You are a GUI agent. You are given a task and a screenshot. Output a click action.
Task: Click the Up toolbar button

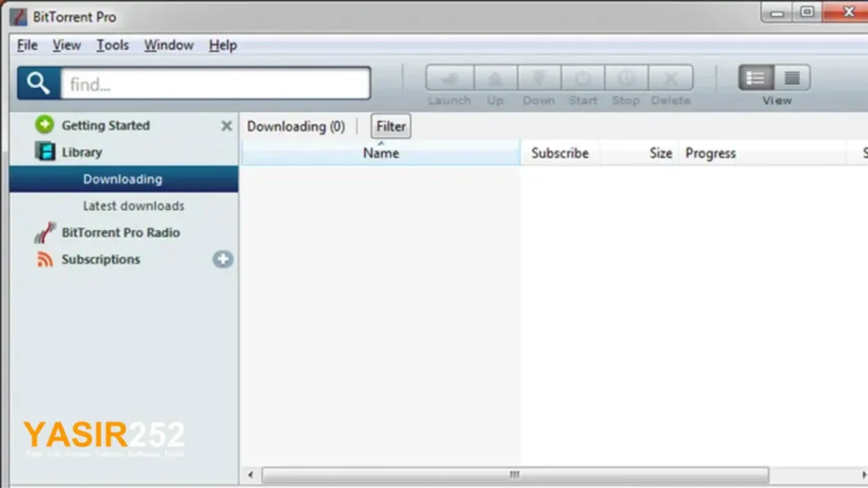[x=495, y=78]
